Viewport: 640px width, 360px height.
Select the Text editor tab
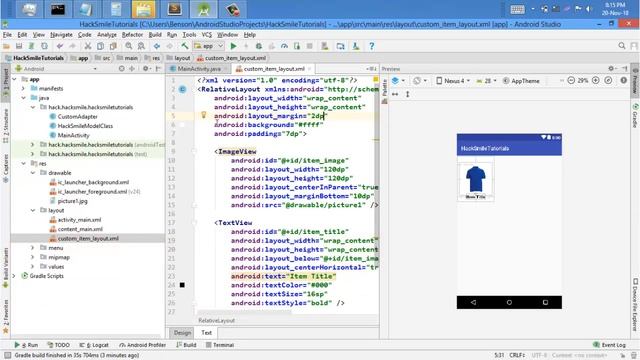click(x=207, y=333)
